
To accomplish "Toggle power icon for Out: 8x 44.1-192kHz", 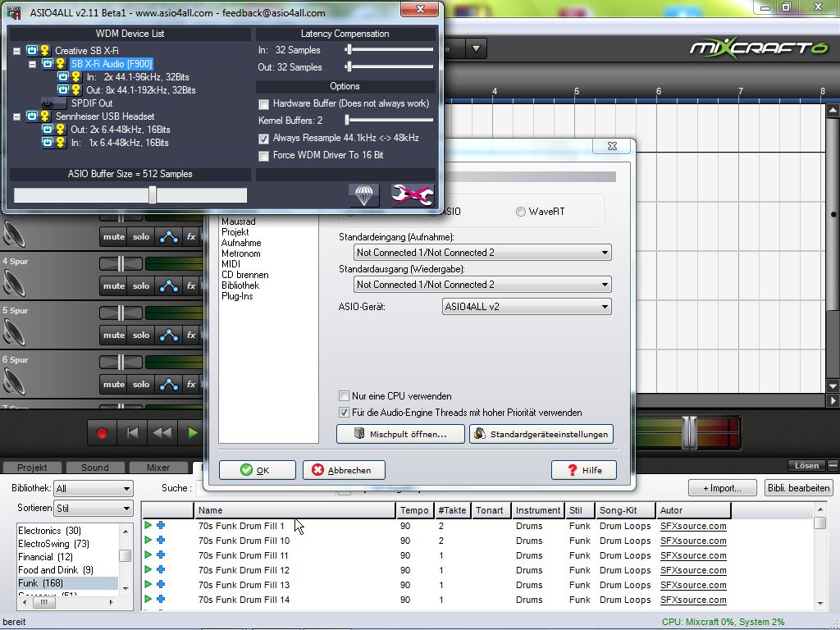I will [63, 90].
